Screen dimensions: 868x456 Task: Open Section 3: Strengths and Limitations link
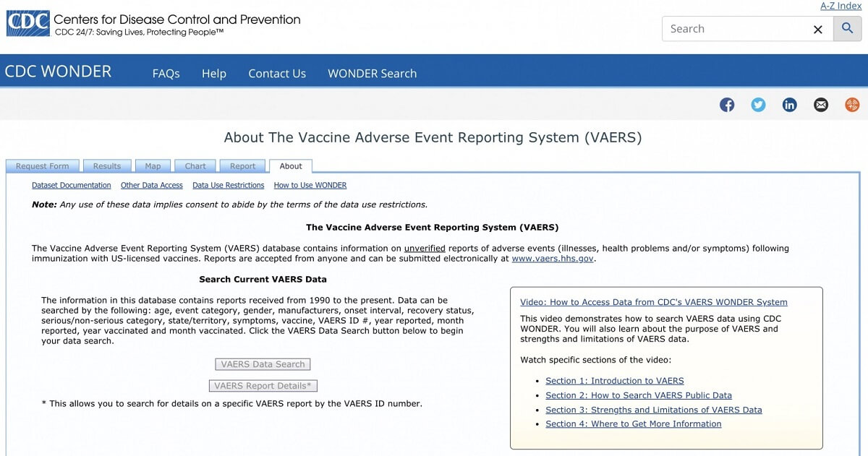tap(654, 410)
